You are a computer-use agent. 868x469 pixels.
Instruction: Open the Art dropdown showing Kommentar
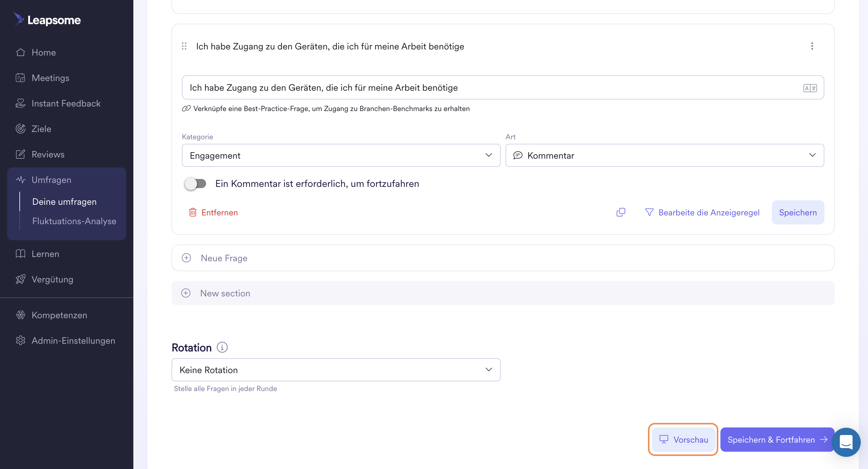pyautogui.click(x=664, y=155)
